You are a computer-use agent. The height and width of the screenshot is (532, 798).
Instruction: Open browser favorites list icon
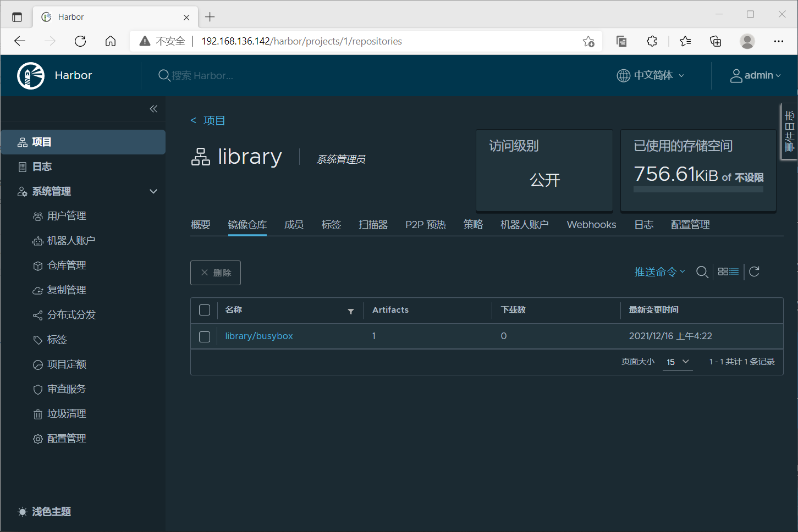point(685,41)
